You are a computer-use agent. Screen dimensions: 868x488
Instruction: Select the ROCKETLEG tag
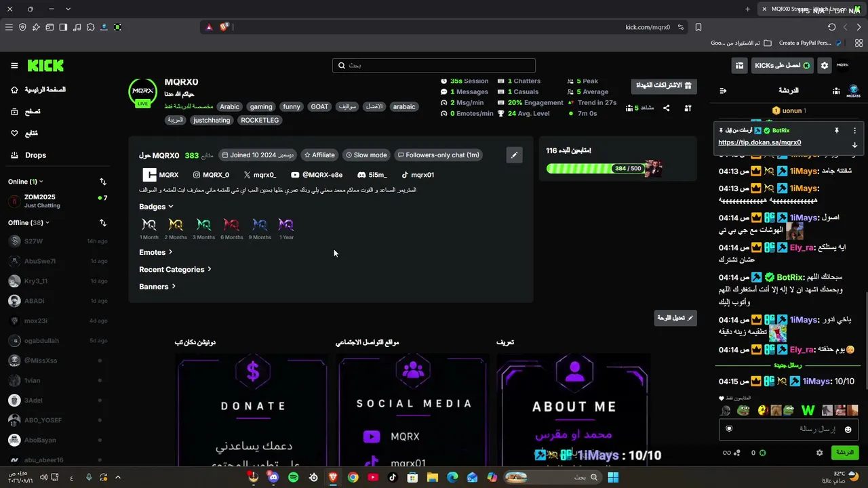(x=260, y=120)
